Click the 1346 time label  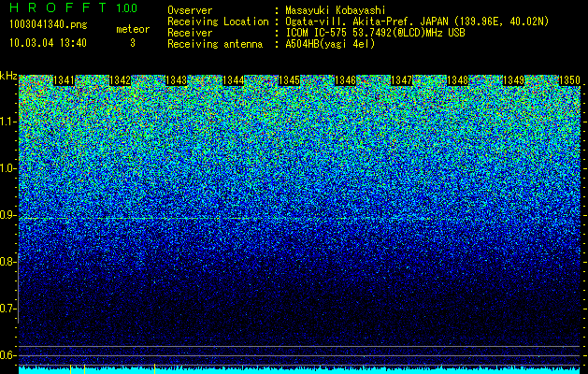point(345,80)
